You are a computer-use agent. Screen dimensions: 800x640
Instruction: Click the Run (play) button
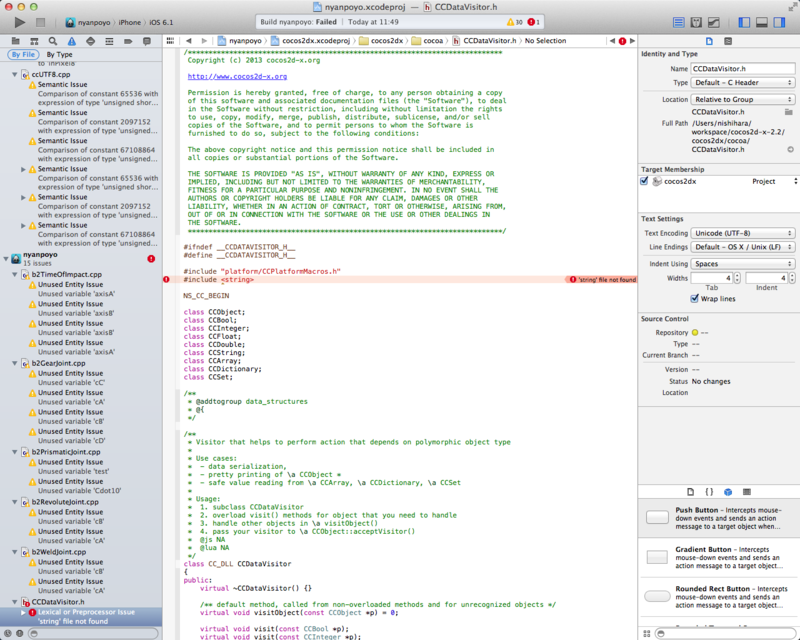[x=20, y=21]
